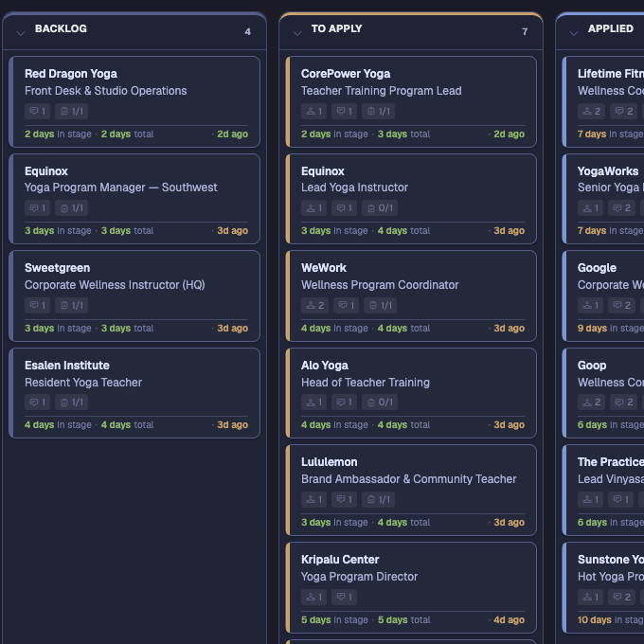Open checklist 0/1 badge on Lead Yoga Instructor card
Image resolution: width=644 pixels, height=644 pixels.
click(x=380, y=207)
